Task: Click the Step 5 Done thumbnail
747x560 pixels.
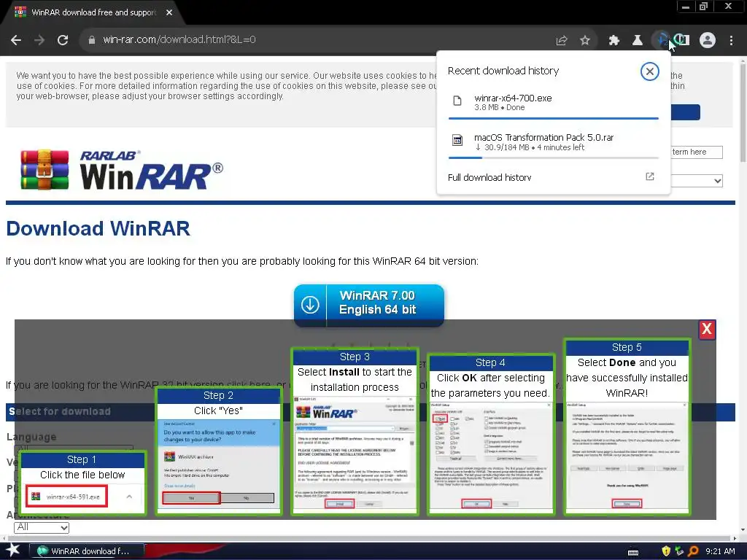Action: pos(627,427)
